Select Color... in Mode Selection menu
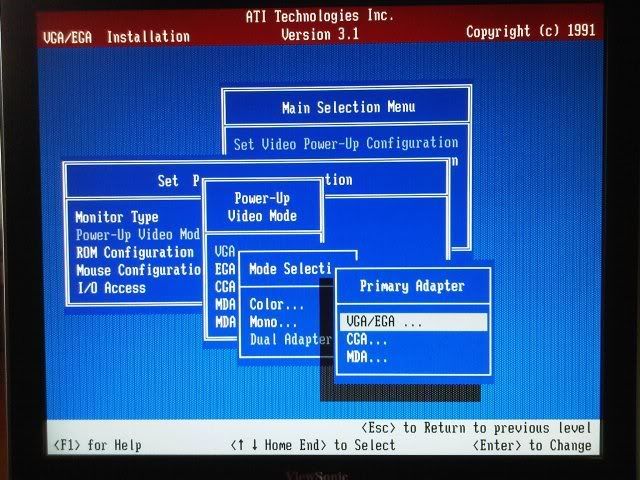This screenshot has height=480, width=640. tap(276, 304)
